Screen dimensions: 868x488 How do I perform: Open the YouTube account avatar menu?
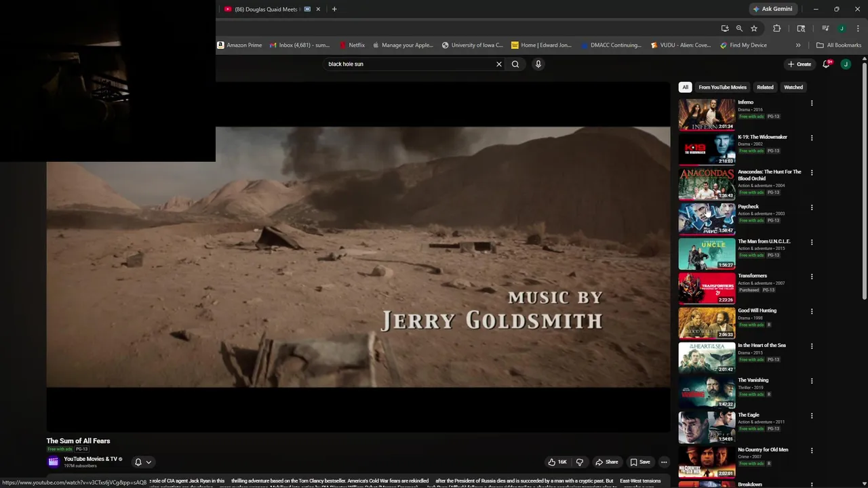click(846, 64)
